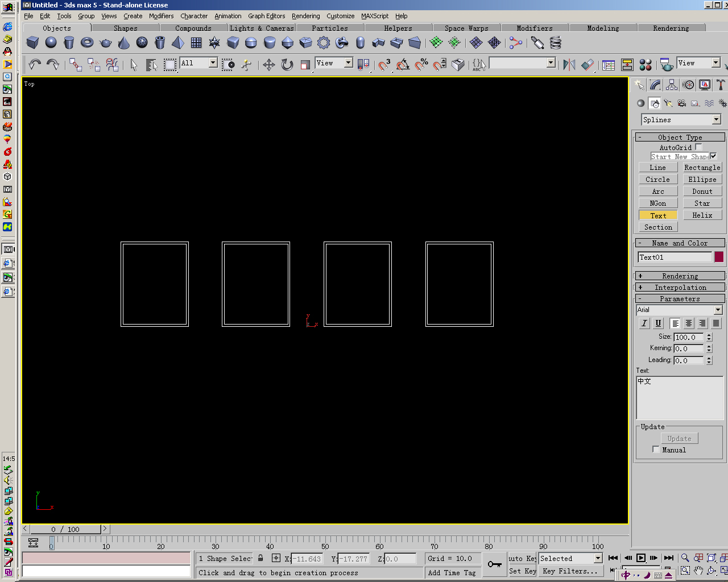Switch to the Space Warps shelf tab
Viewport: 728px width, 582px height.
coord(466,28)
